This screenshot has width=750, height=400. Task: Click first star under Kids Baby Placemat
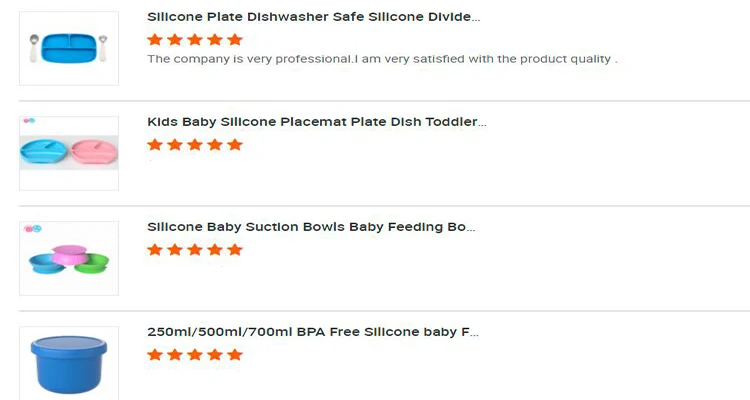(155, 145)
